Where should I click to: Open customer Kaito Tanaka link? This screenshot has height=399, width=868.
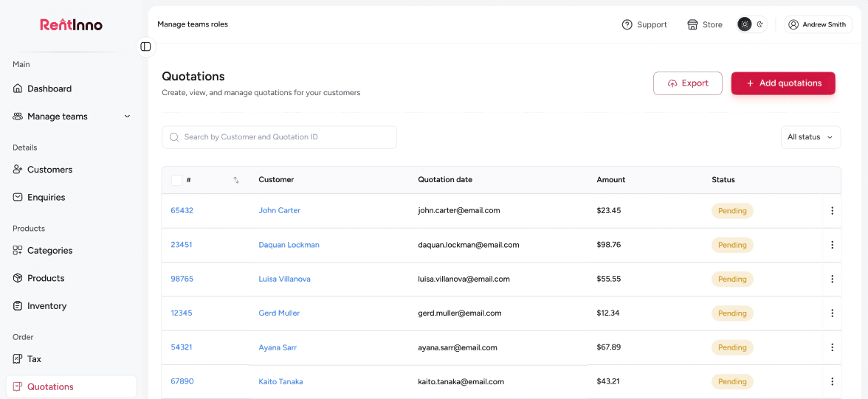click(280, 381)
